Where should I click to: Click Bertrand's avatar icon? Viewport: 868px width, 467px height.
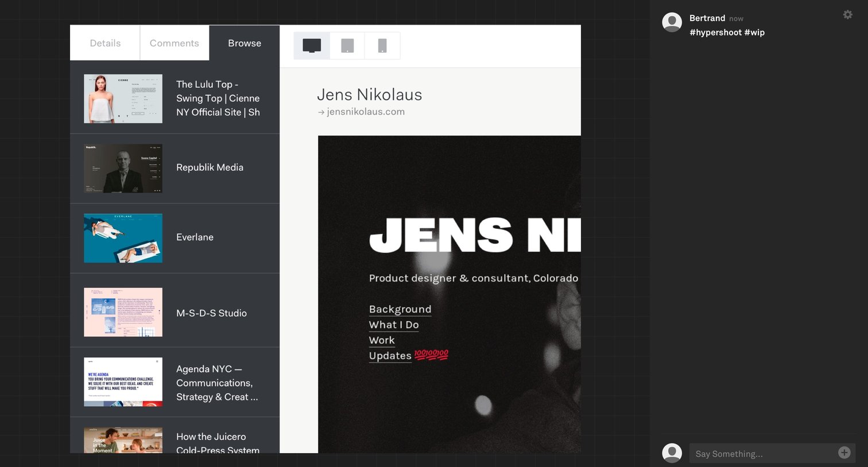(672, 22)
